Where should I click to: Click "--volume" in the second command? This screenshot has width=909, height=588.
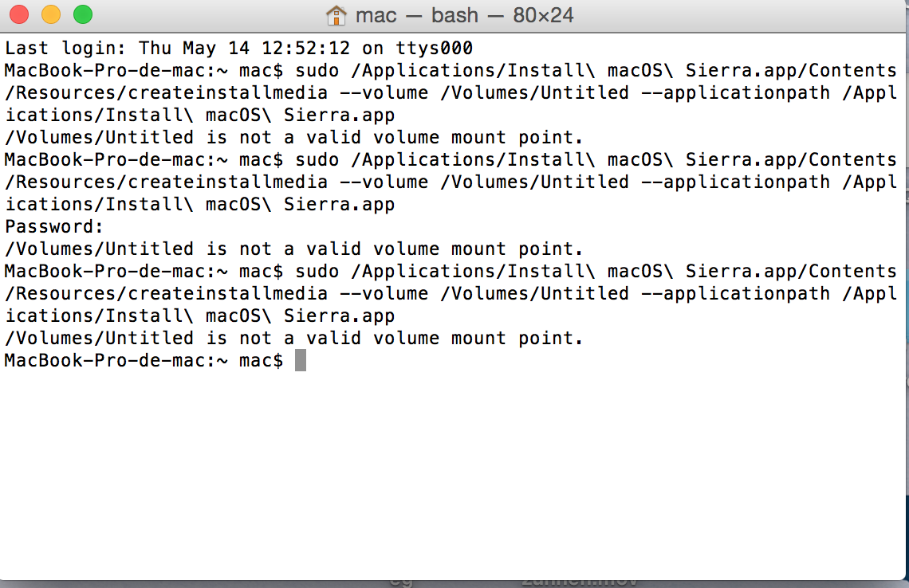(x=384, y=182)
